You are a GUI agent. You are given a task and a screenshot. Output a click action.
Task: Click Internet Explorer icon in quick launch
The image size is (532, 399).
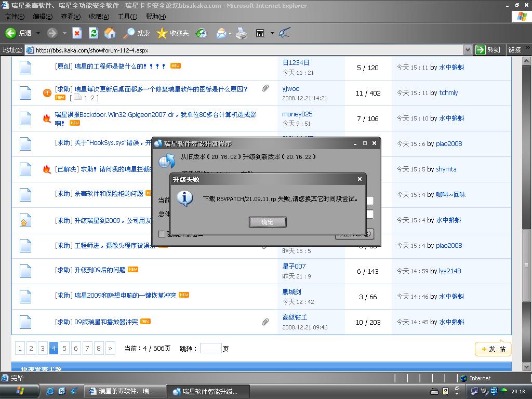[x=50, y=391]
